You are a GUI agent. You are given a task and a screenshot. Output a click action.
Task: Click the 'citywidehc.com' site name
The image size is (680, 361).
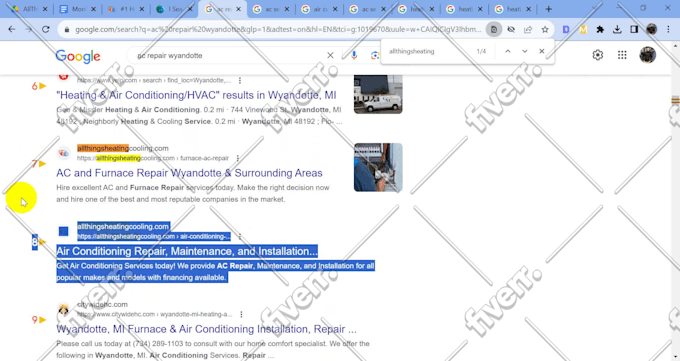tap(102, 305)
